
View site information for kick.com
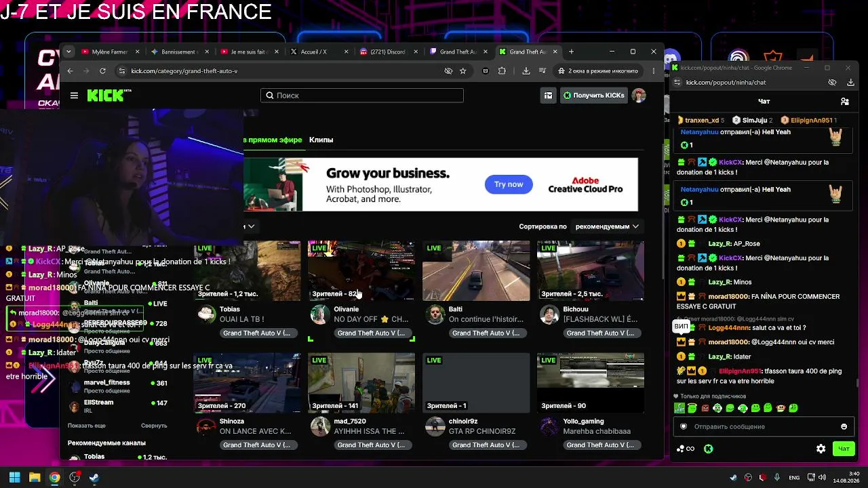click(x=121, y=70)
